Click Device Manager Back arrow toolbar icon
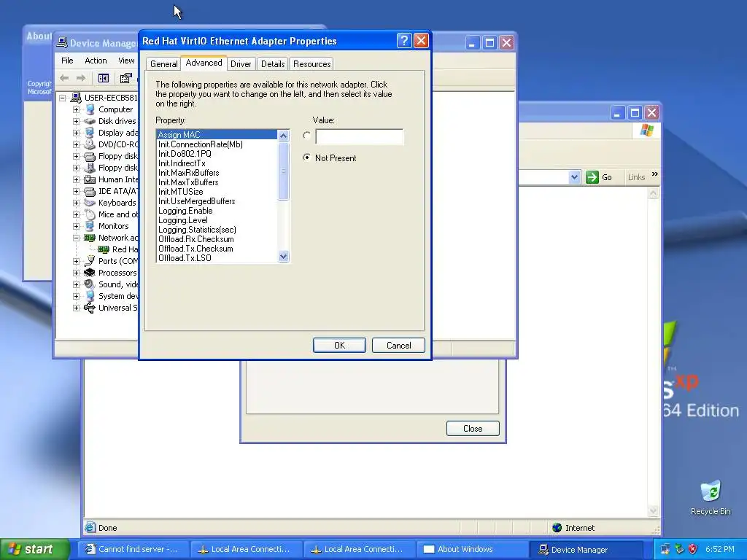 [64, 78]
